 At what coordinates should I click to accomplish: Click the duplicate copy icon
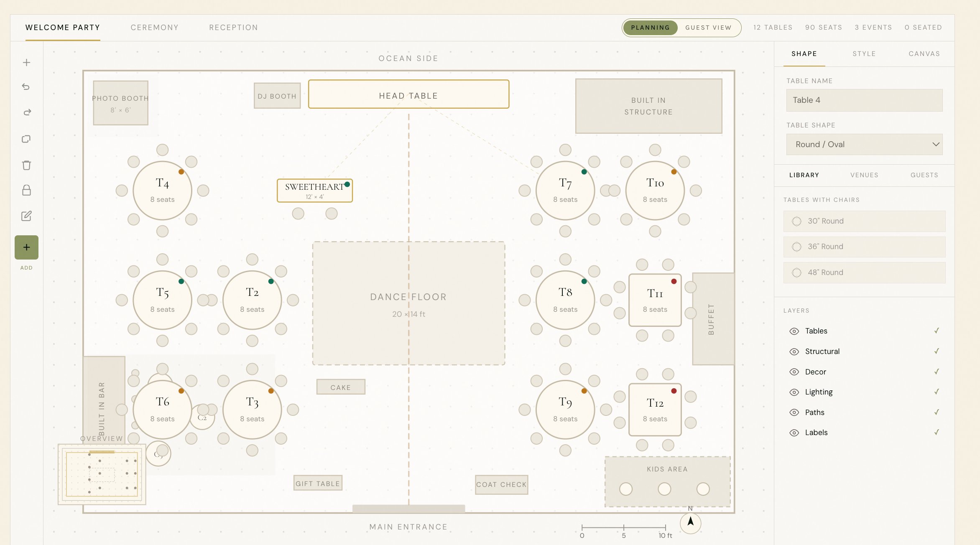(26, 139)
